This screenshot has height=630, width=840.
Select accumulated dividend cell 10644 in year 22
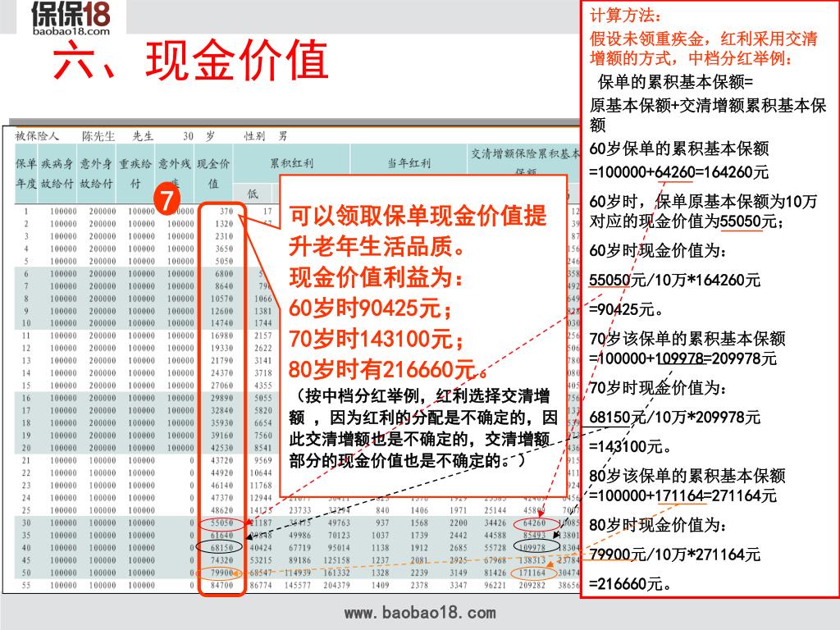coord(261,473)
